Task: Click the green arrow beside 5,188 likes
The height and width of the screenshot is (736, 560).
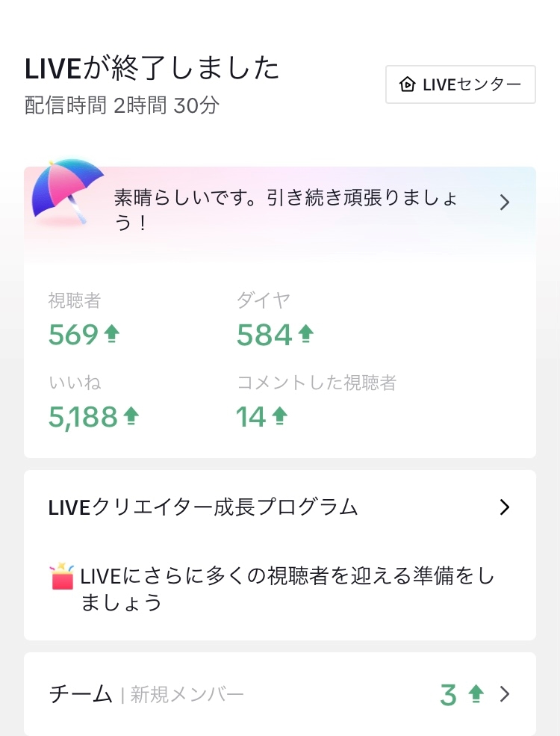Action: coord(131,416)
